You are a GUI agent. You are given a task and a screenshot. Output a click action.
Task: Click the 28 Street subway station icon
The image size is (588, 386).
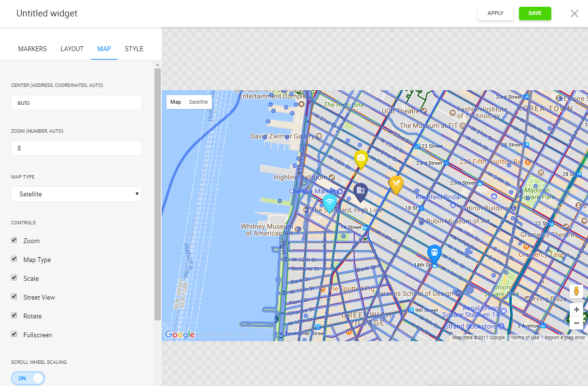527,144
